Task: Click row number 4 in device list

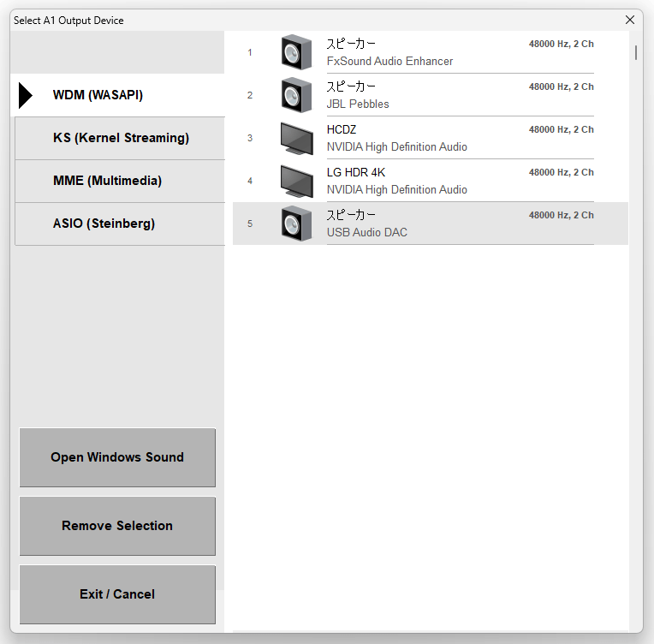Action: tap(250, 182)
